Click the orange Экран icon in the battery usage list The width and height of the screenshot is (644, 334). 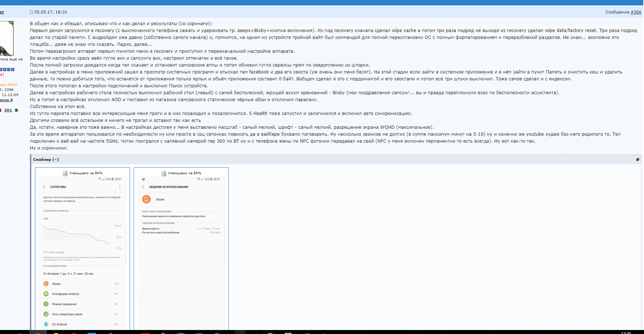(x=46, y=284)
